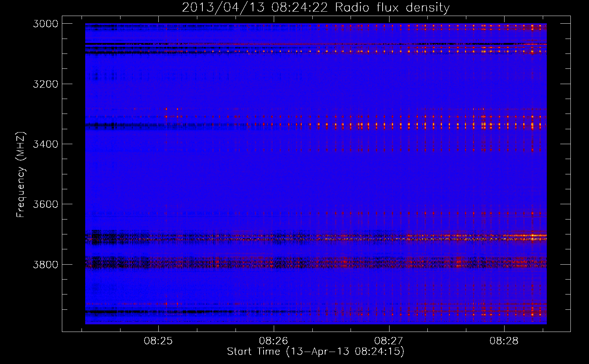Click the 08:26 time tick label
Screen dimensions: 589x364
[x=273, y=341]
